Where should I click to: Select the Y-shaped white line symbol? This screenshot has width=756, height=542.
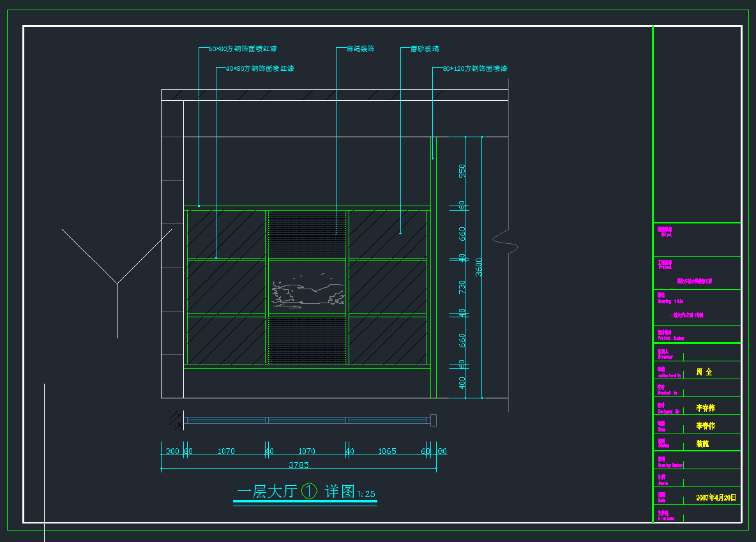pyautogui.click(x=117, y=282)
